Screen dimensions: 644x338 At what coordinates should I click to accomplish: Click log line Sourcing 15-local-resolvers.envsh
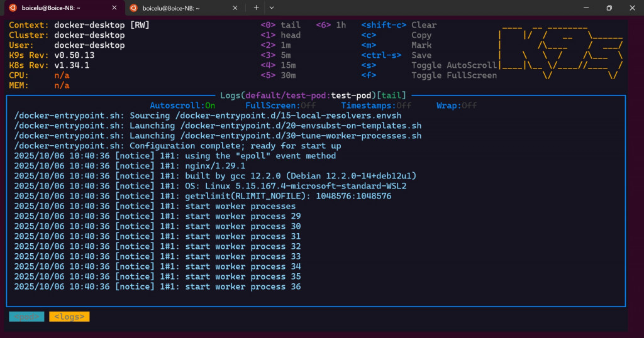tap(208, 116)
